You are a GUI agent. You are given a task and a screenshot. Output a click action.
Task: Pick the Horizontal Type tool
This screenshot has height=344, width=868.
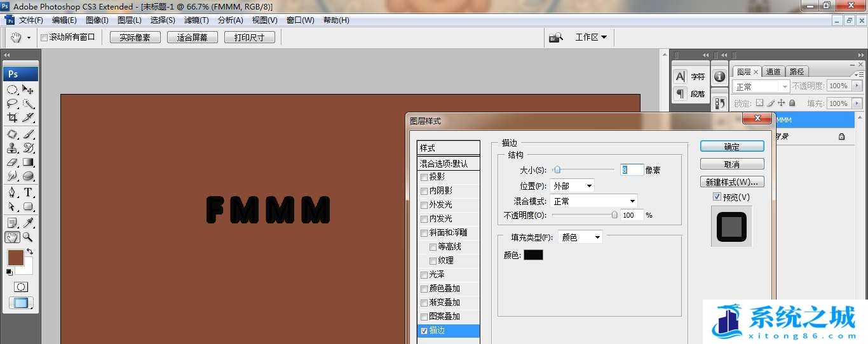click(29, 192)
